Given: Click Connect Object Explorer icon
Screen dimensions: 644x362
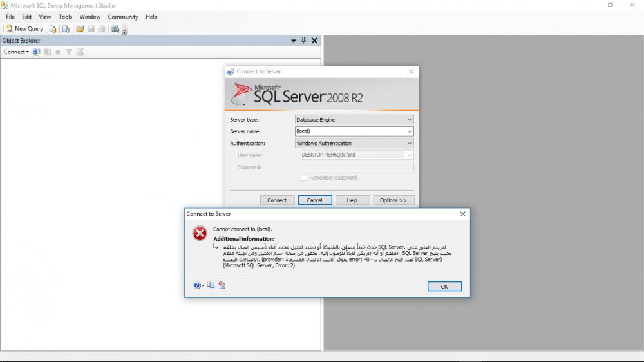Looking at the screenshot, I should [37, 52].
